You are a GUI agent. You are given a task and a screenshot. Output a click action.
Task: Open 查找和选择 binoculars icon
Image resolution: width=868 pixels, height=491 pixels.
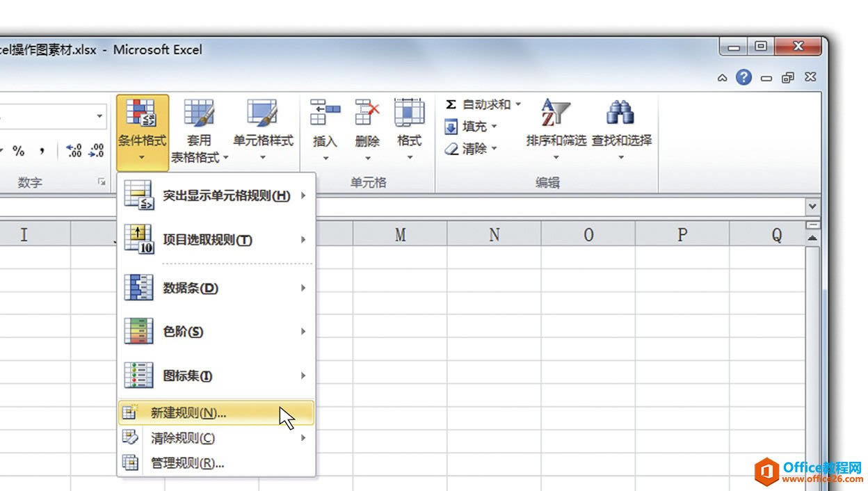tap(620, 113)
